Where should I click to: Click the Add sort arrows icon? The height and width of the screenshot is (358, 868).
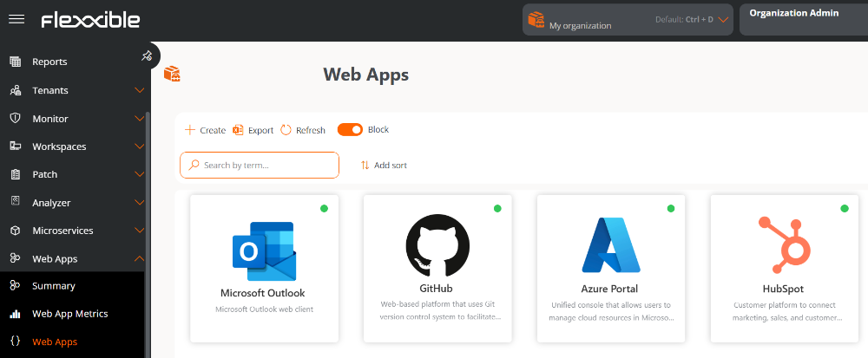[x=365, y=166]
